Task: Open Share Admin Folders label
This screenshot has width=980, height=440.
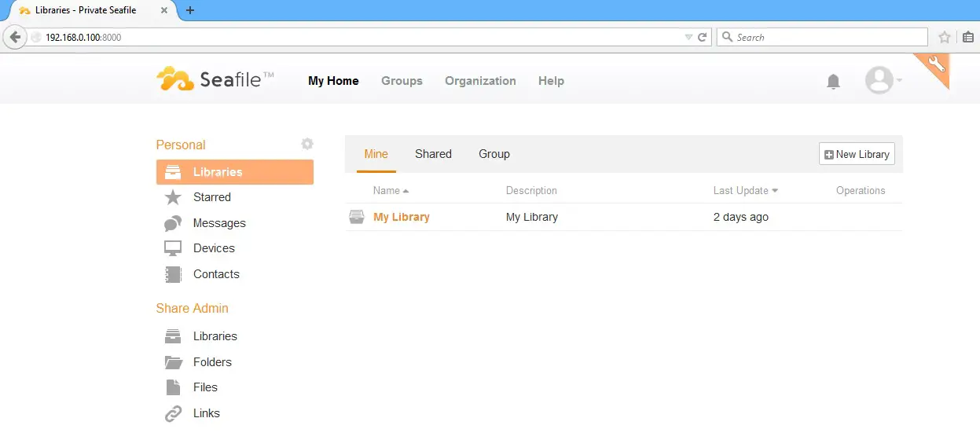Action: (x=212, y=362)
